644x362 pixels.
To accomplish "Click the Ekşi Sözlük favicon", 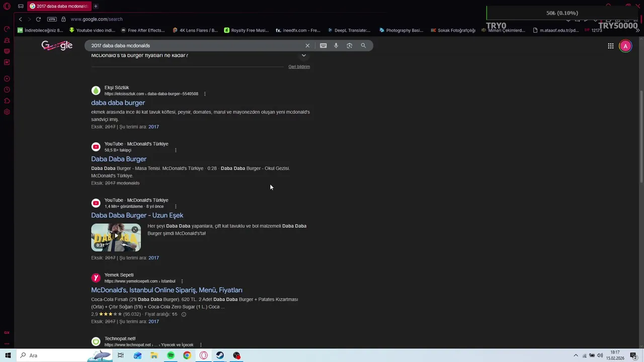I will point(96,90).
